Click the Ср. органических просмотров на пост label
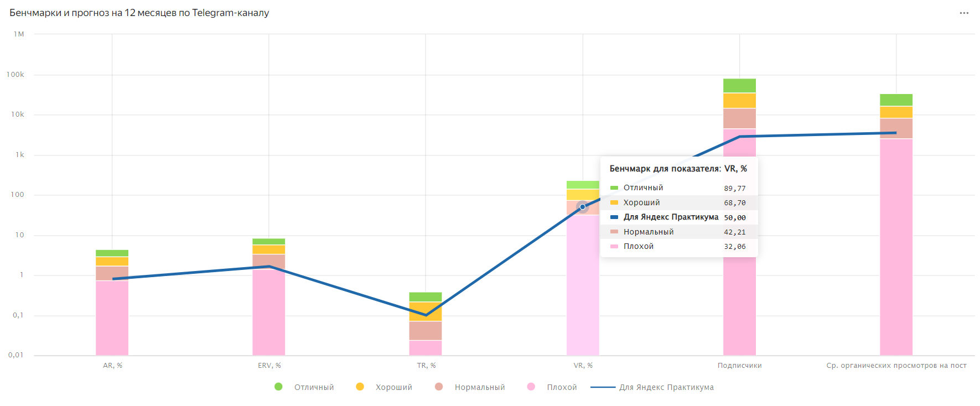Image resolution: width=980 pixels, height=406 pixels. (x=896, y=366)
